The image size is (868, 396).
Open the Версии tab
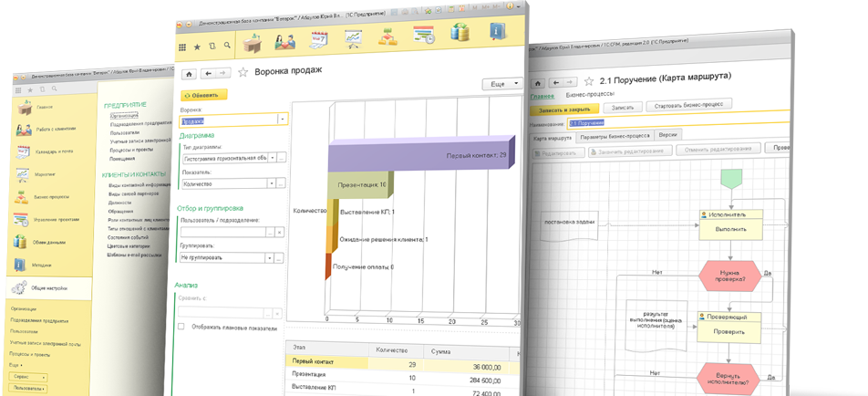coord(668,136)
